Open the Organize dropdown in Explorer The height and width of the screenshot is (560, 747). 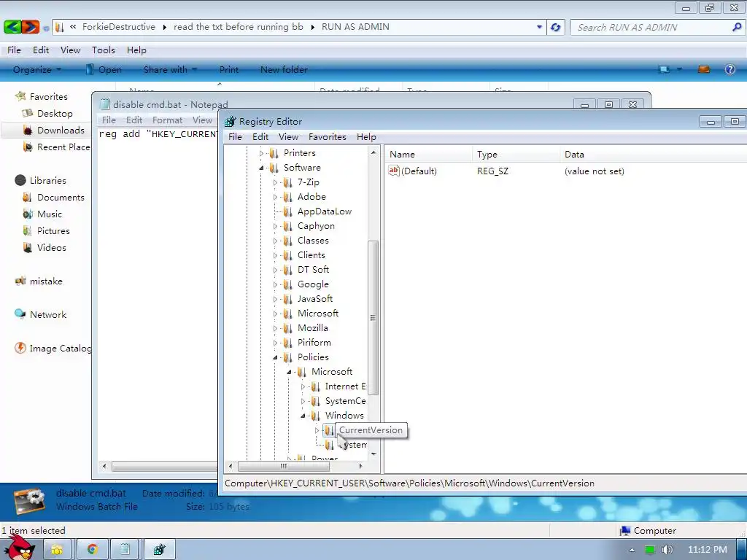pos(37,69)
